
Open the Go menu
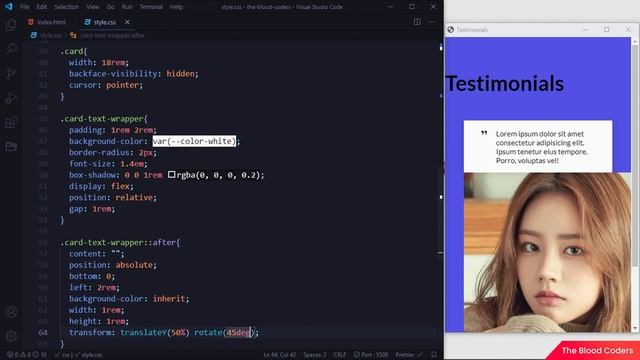click(x=111, y=7)
